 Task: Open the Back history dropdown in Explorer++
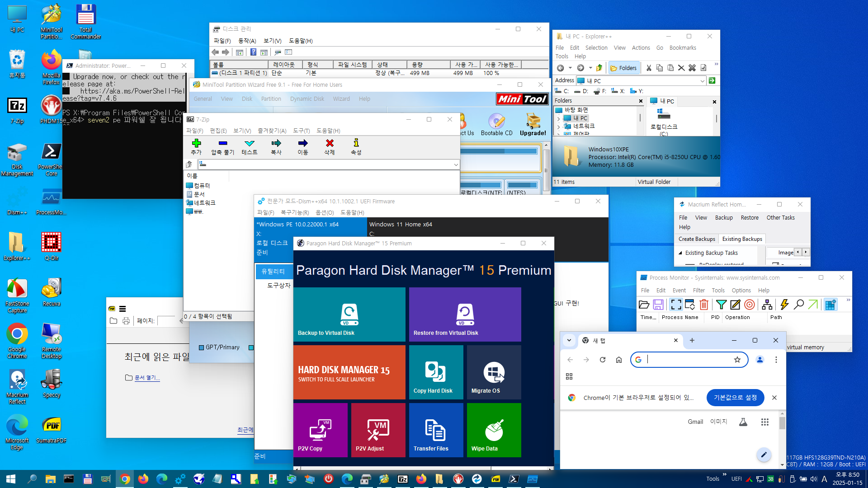click(x=570, y=68)
